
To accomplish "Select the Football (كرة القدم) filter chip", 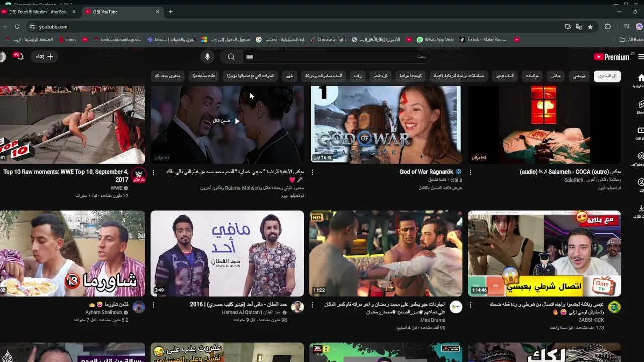I will tap(380, 76).
